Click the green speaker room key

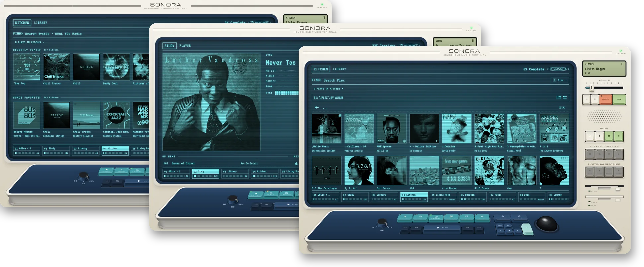pos(618,136)
